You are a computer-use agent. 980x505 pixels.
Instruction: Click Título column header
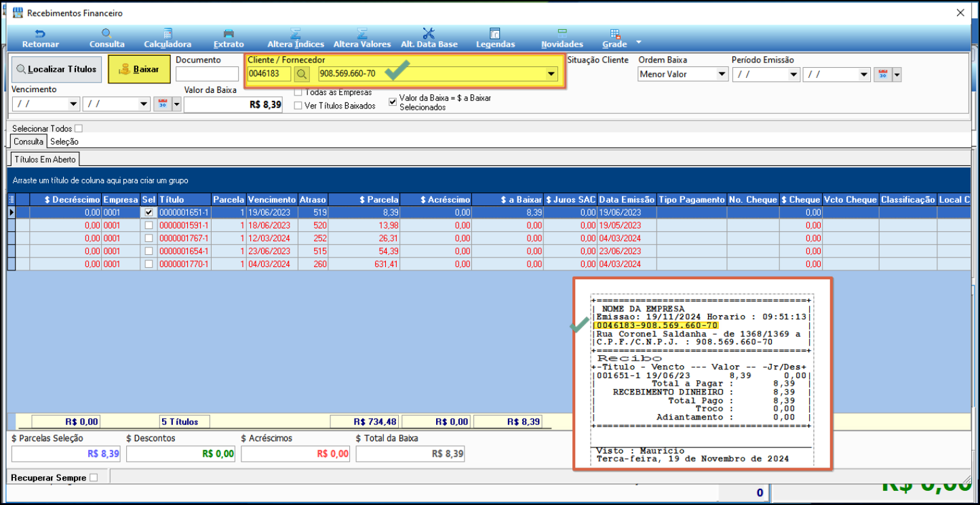coord(184,200)
